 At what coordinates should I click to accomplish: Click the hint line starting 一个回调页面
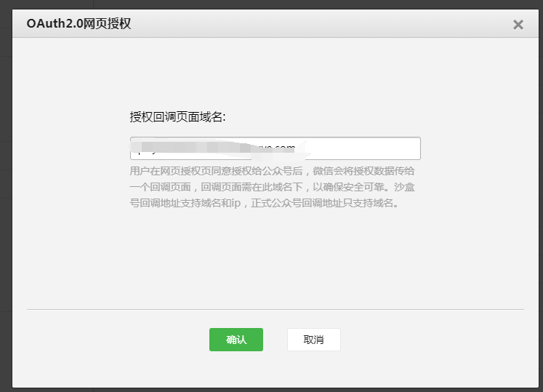click(x=272, y=187)
